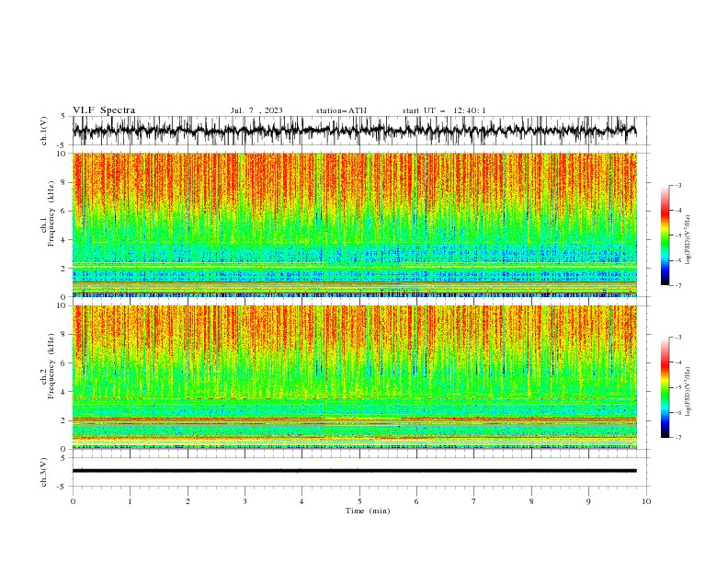Click time-axis tick label "5"
The height and width of the screenshot is (563, 728).
pos(359,501)
